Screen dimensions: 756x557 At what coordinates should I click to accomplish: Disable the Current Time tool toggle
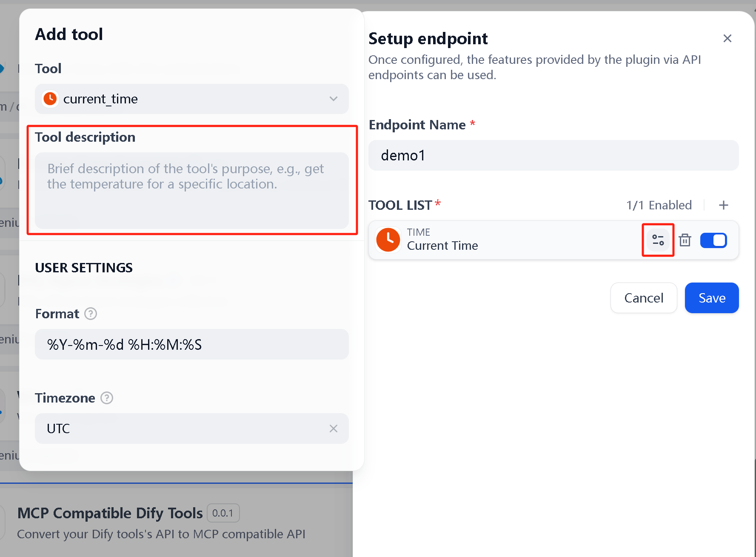[x=713, y=240]
